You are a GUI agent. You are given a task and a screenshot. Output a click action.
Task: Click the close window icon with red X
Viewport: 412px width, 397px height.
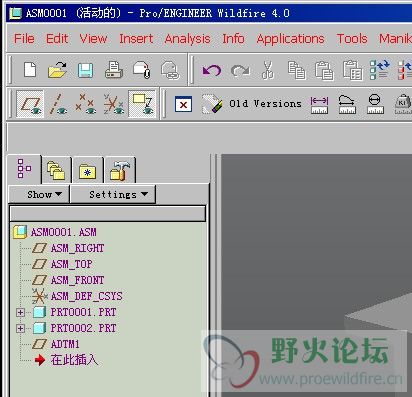click(x=183, y=104)
